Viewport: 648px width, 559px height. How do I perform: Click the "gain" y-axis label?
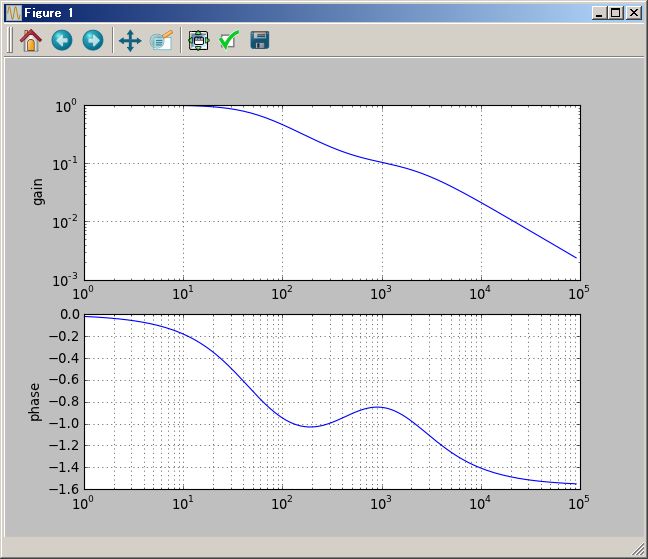point(38,192)
